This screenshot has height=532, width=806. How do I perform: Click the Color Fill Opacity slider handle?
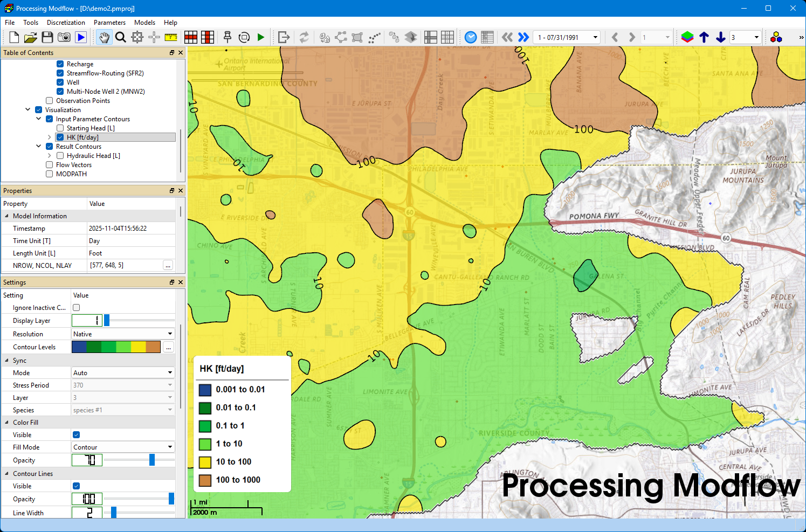[x=152, y=460]
